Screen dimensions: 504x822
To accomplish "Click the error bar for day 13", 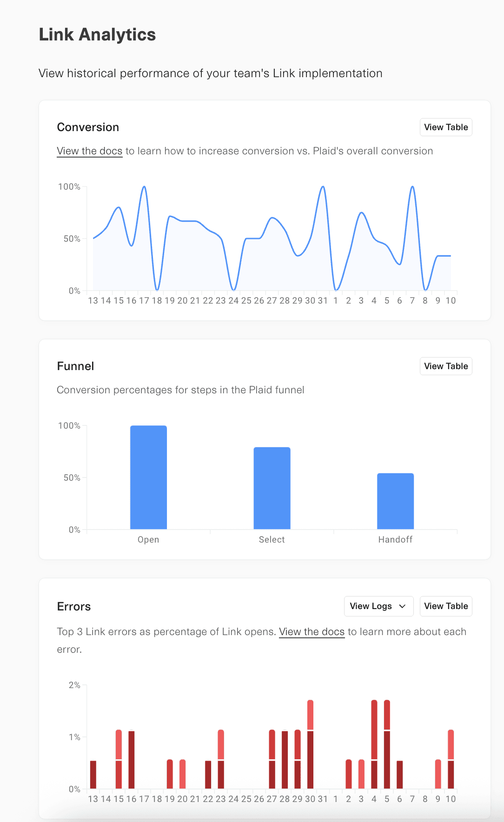I will click(x=93, y=775).
